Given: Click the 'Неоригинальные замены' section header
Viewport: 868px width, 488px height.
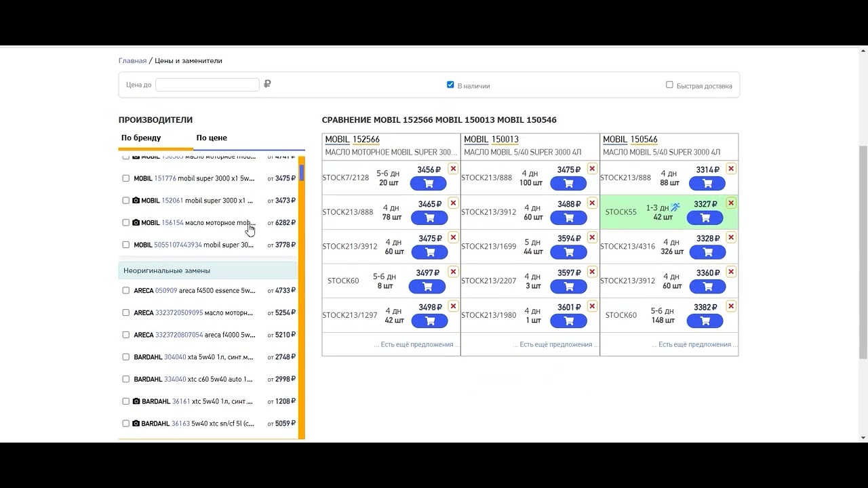Looking at the screenshot, I should click(208, 270).
